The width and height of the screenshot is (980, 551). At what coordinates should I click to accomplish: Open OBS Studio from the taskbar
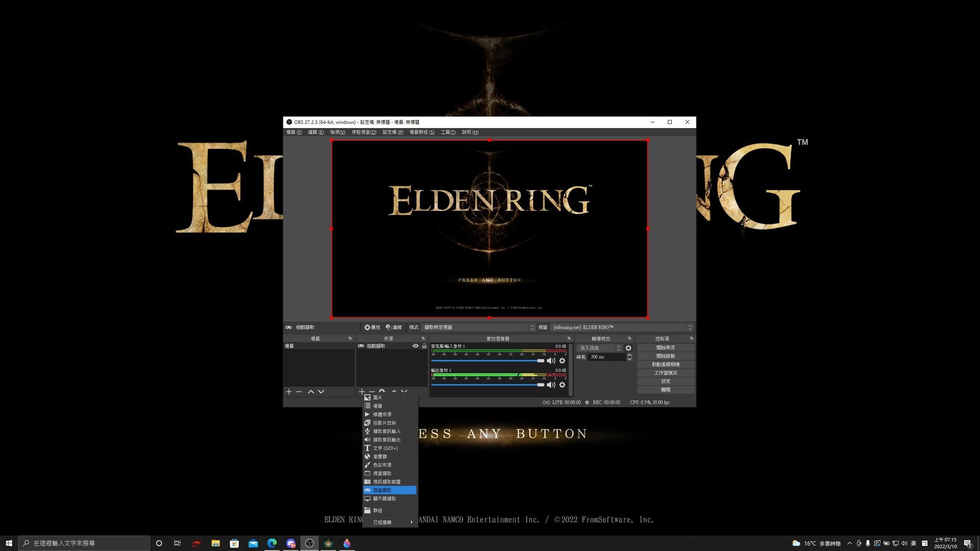pyautogui.click(x=309, y=543)
